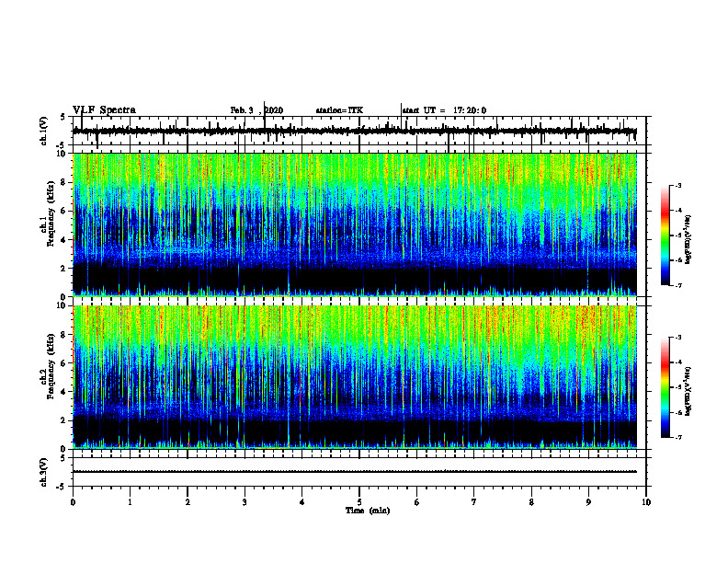Click time axis tick label "10"
This screenshot has height=563, width=728.
coord(646,502)
